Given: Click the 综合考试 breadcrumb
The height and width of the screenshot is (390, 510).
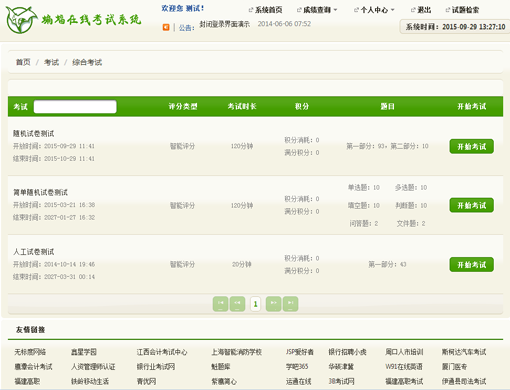Looking at the screenshot, I should (x=87, y=62).
